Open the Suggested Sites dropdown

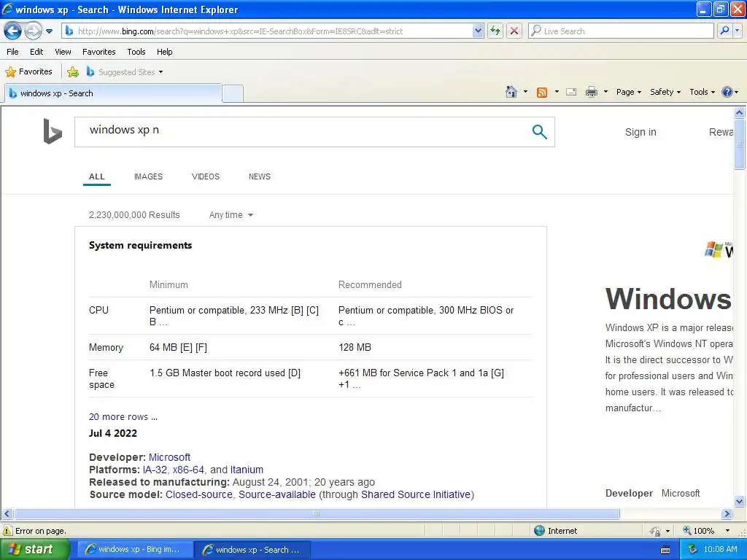point(125,72)
